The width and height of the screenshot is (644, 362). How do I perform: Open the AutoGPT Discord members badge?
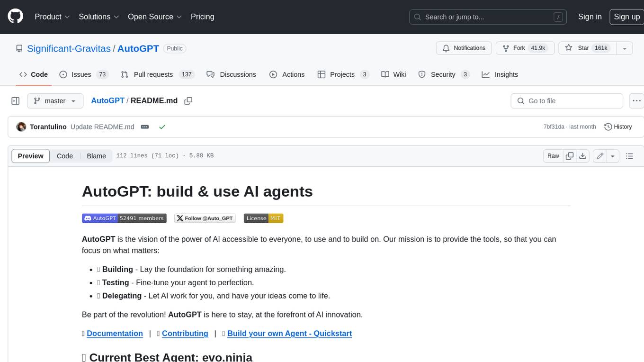pyautogui.click(x=124, y=218)
